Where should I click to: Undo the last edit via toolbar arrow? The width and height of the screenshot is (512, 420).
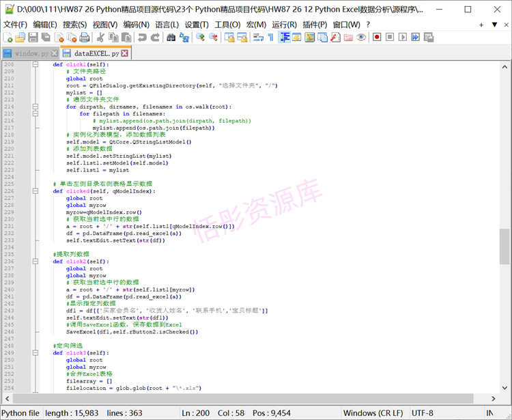142,38
